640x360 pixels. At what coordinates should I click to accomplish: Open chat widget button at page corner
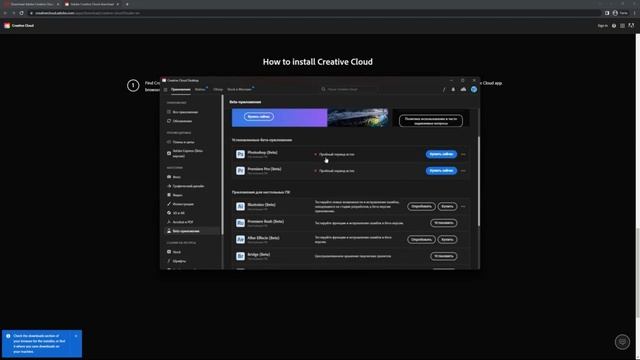[622, 342]
